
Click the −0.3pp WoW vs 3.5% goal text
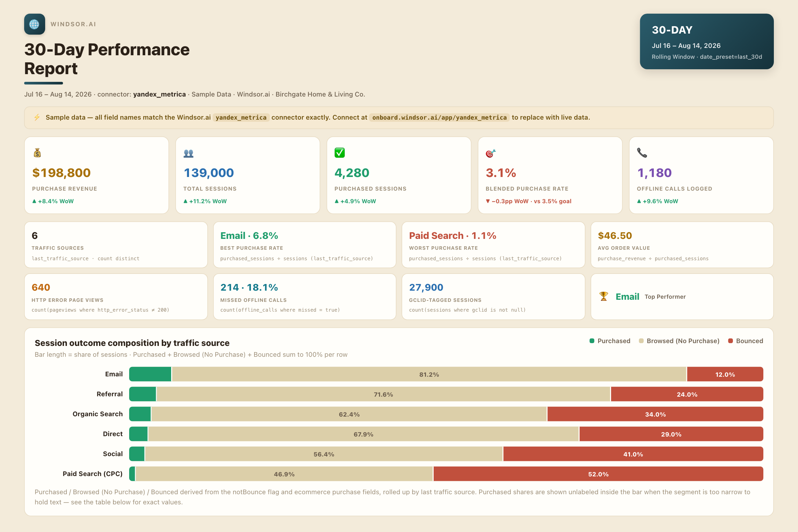pos(528,201)
